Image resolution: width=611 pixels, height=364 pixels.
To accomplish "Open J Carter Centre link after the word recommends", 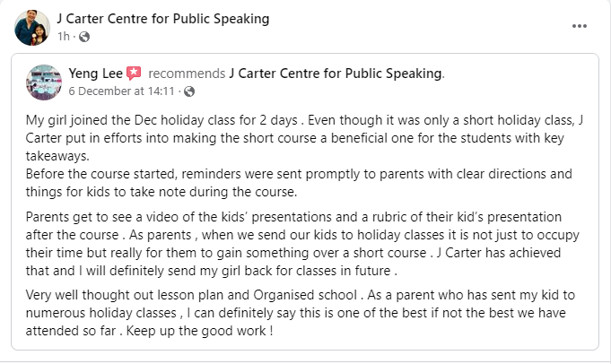I will (336, 73).
